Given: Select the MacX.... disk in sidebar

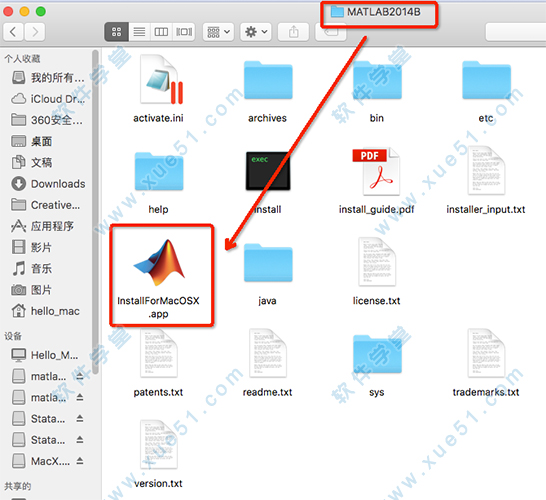Looking at the screenshot, I should point(41,461).
